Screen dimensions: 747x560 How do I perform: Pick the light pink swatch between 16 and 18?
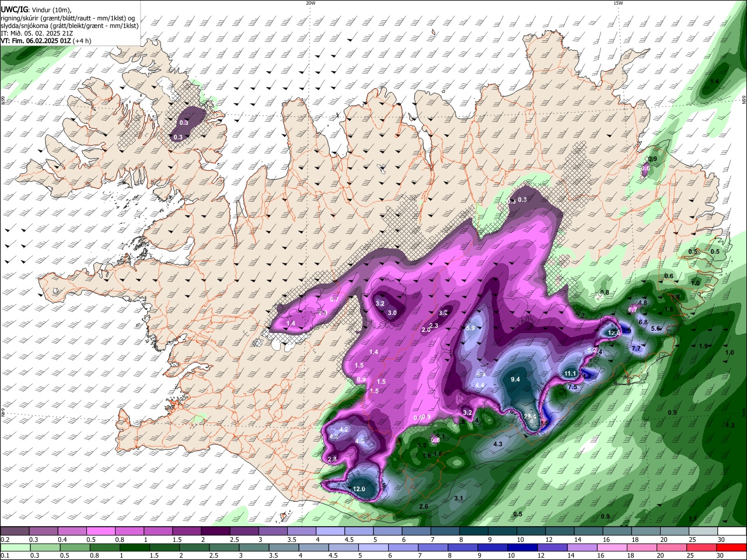612,547
